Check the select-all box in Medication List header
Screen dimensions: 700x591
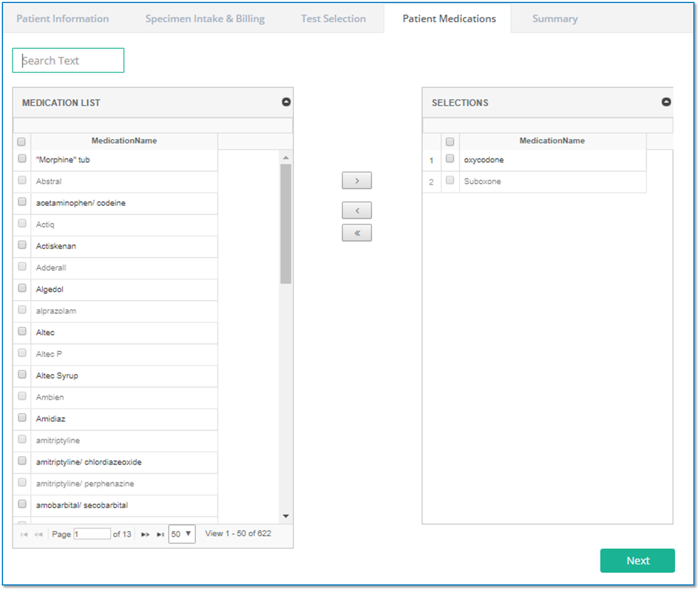click(21, 141)
